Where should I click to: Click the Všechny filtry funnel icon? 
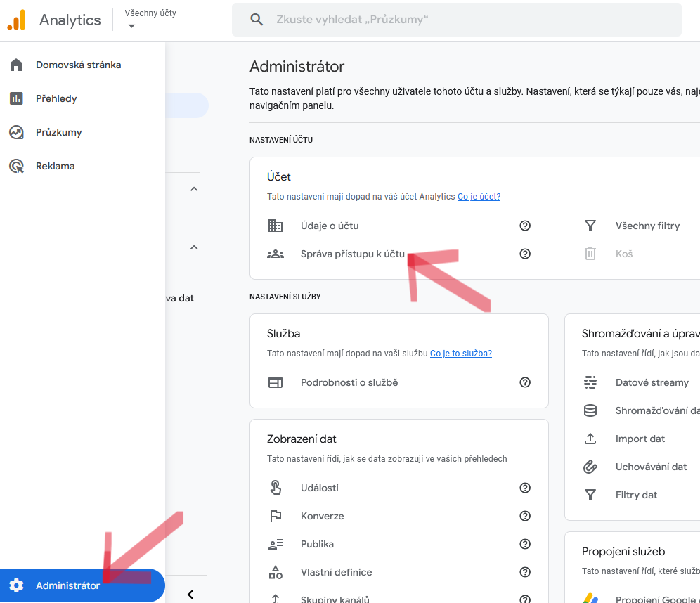(x=590, y=226)
